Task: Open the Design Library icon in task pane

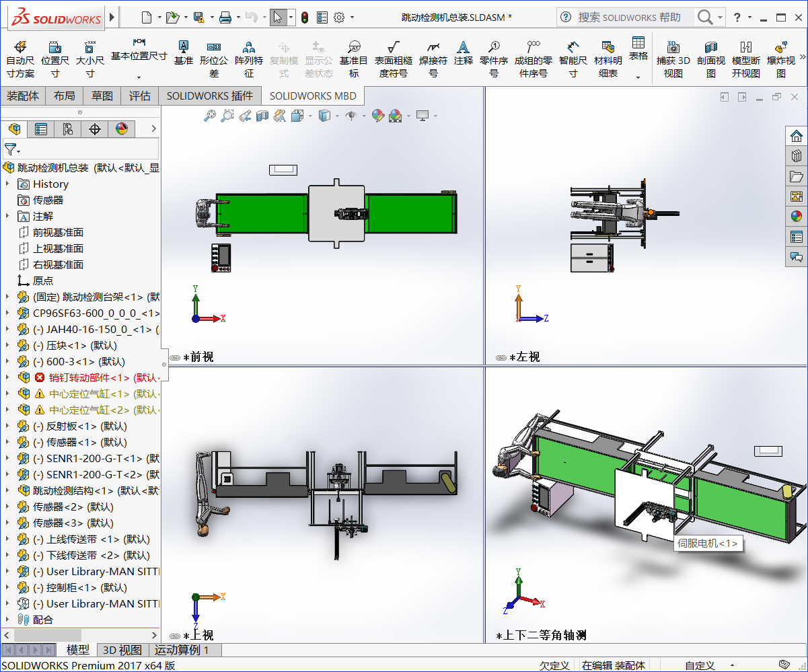Action: [797, 156]
